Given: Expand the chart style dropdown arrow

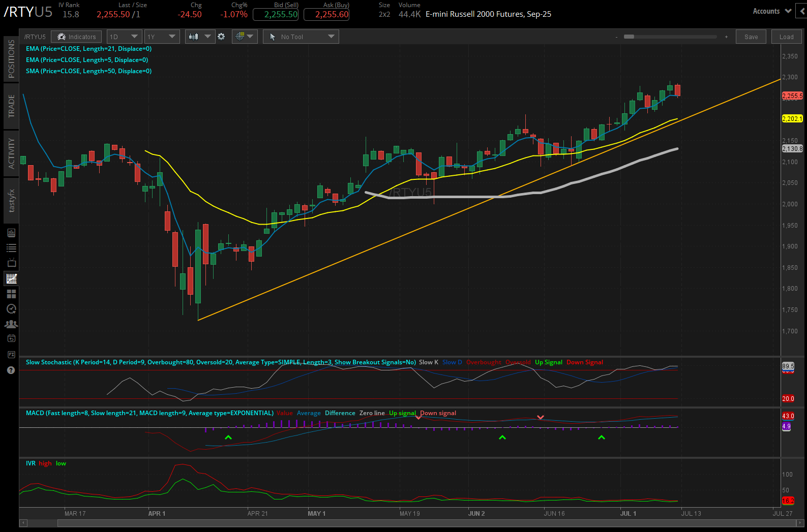Looking at the screenshot, I should 207,37.
